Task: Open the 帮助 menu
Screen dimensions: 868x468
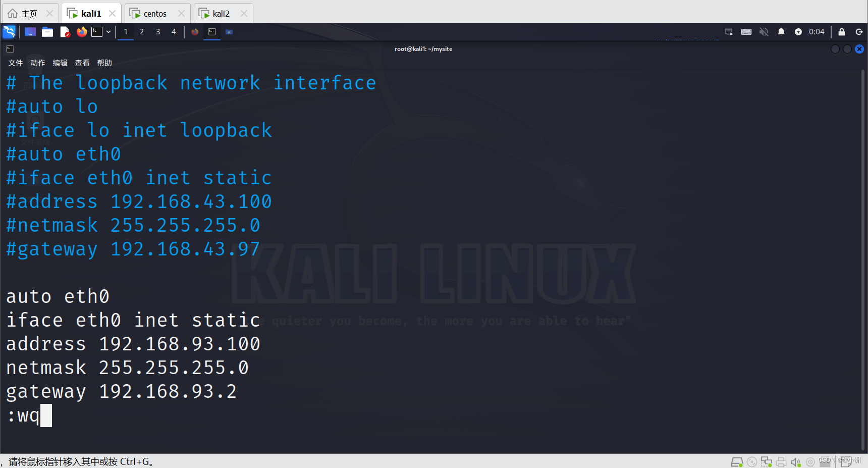Action: pos(104,63)
